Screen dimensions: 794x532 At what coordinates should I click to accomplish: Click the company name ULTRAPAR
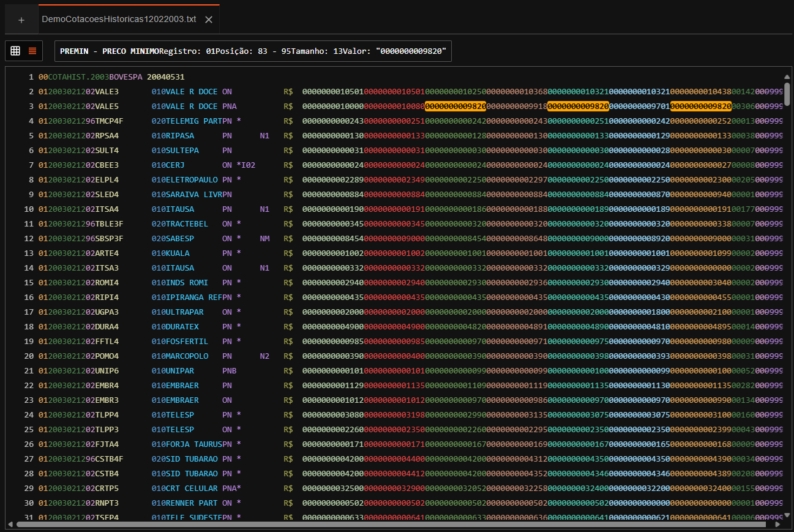point(185,312)
